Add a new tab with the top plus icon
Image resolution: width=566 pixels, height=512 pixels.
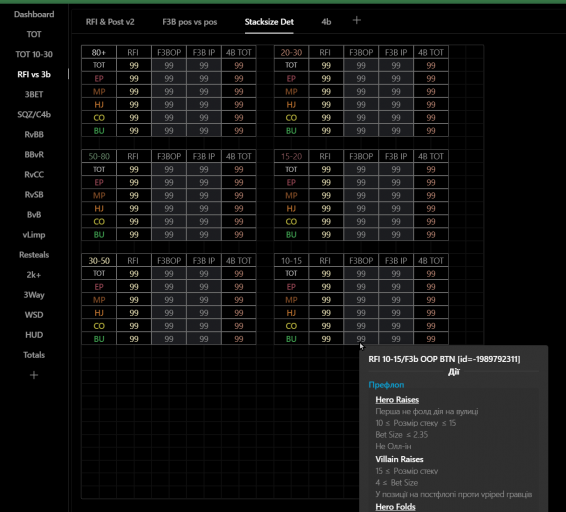pyautogui.click(x=356, y=20)
